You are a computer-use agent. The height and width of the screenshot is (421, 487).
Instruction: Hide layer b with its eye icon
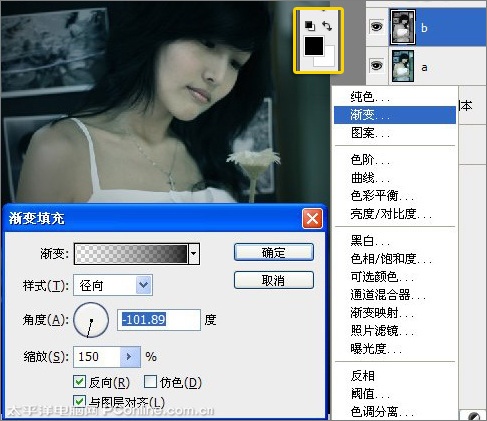pos(377,27)
